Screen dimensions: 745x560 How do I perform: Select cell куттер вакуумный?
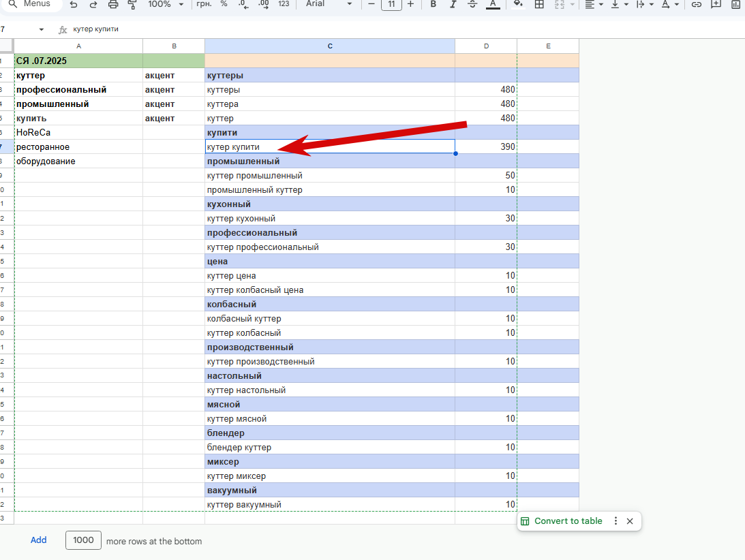point(330,504)
